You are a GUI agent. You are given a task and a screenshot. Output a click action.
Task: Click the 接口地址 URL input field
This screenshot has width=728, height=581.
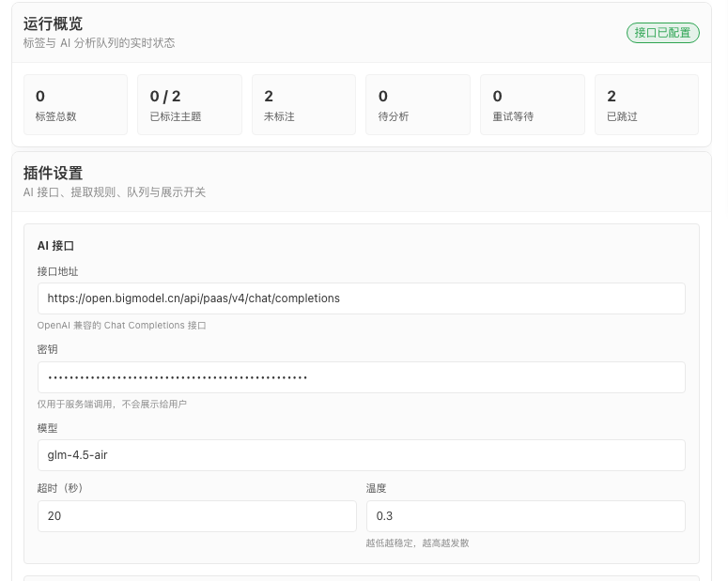point(362,298)
